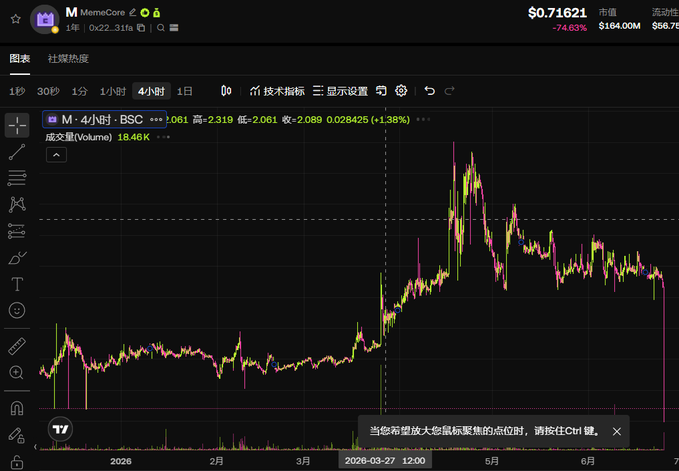Select the Fibonacci retracement tool
Image resolution: width=679 pixels, height=471 pixels.
pos(17,178)
